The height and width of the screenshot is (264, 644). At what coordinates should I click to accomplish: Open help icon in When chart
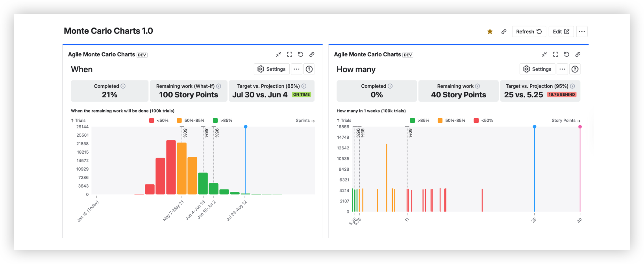click(x=309, y=69)
